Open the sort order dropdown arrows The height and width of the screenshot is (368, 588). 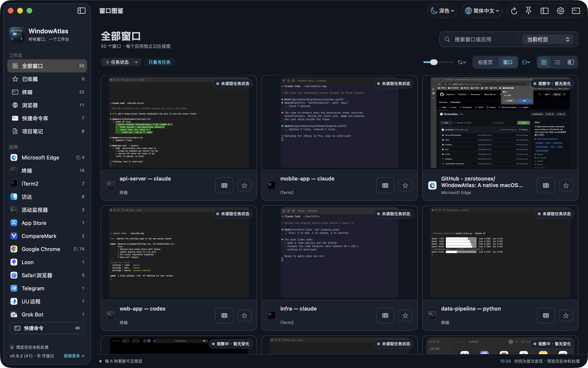pos(462,62)
